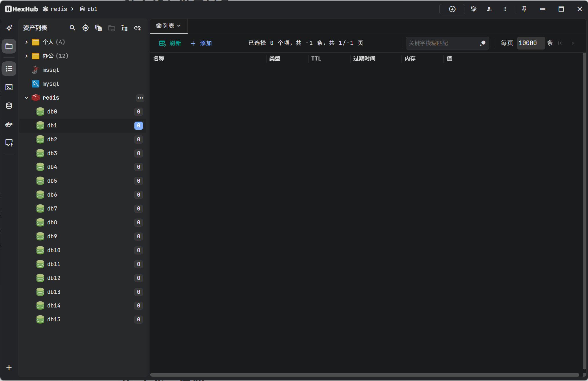The image size is (588, 381).
Task: Locate current asset with target icon
Action: pyautogui.click(x=85, y=28)
